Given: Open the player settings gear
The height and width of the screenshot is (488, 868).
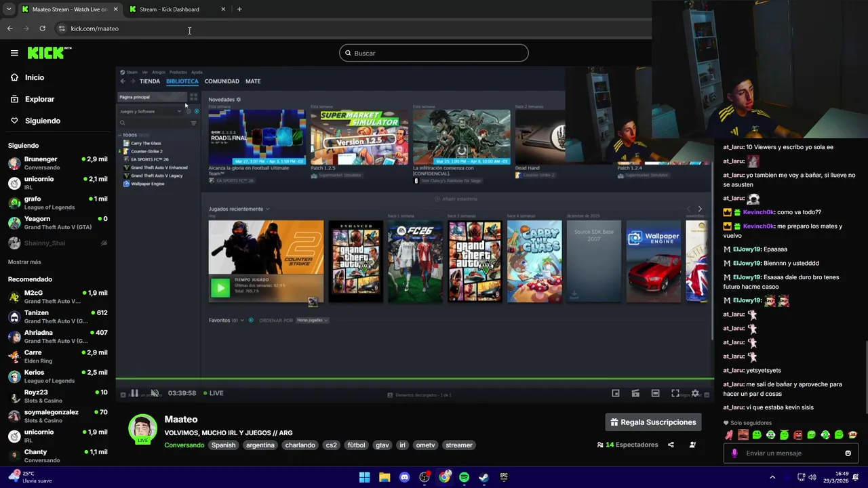Looking at the screenshot, I should [x=695, y=393].
